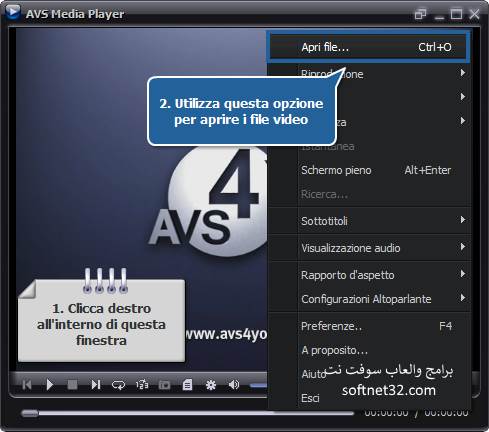This screenshot has width=489, height=432.
Task: Open the playlist document icon
Action: tap(187, 385)
